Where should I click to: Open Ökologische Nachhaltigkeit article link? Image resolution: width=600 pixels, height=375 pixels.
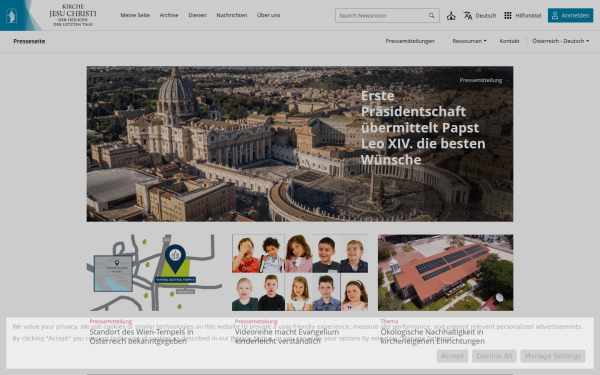[432, 336]
